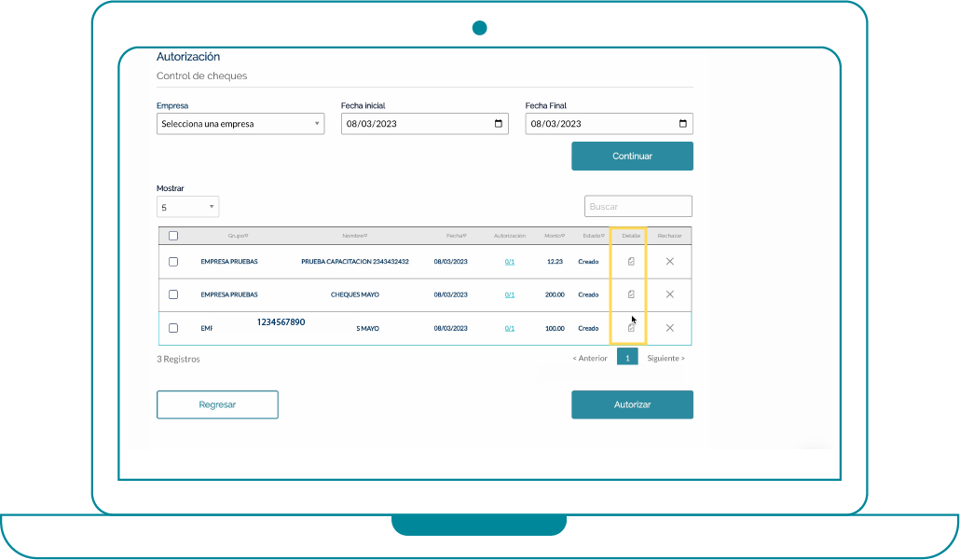Image resolution: width=960 pixels, height=560 pixels.
Task: Focus the Buscar search field
Action: 638,206
